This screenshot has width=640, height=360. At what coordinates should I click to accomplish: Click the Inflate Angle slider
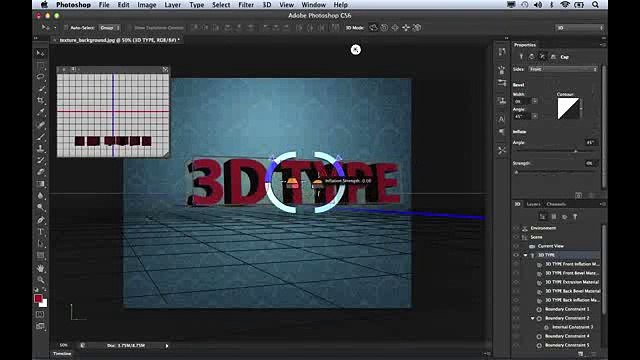(x=556, y=151)
